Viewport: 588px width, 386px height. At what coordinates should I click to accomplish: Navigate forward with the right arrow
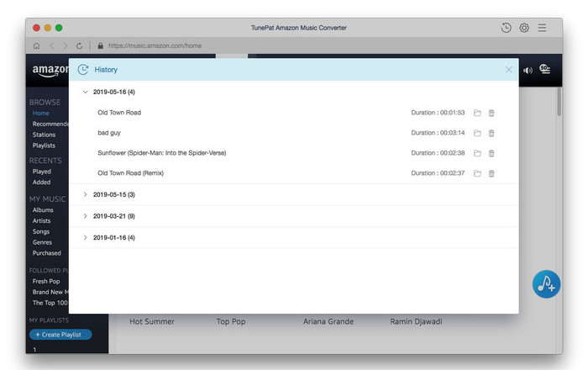click(66, 45)
